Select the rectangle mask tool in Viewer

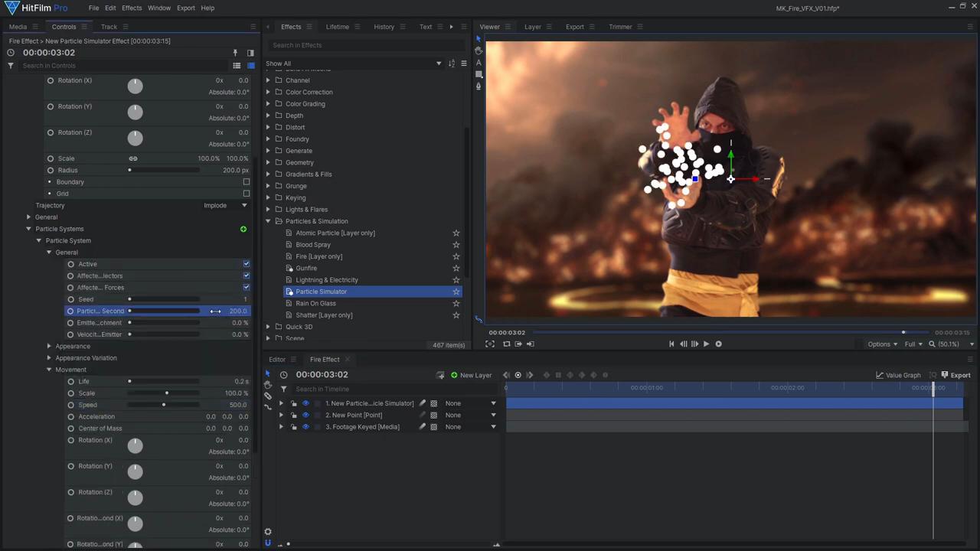click(x=479, y=74)
